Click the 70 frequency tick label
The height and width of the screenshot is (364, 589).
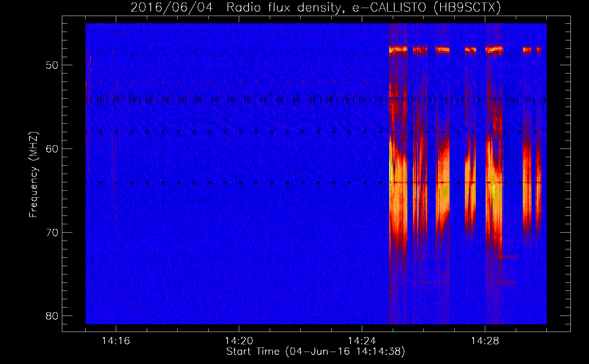click(x=52, y=233)
